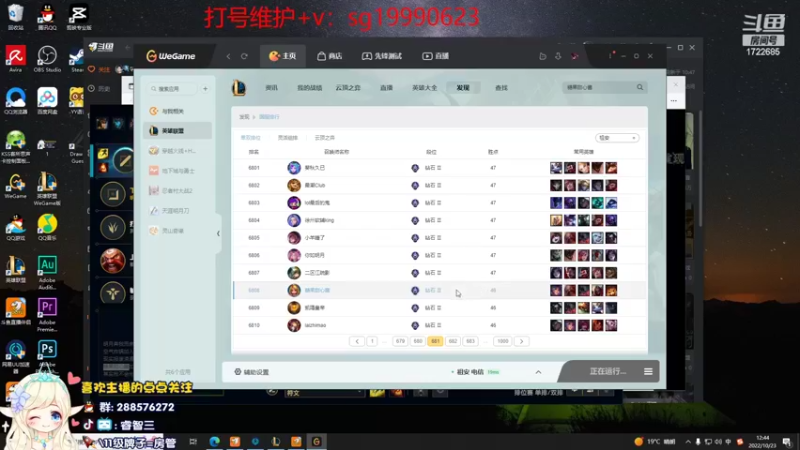Select 地下城与勇士 in the sidebar
The height and width of the screenshot is (450, 800).
[x=178, y=171]
